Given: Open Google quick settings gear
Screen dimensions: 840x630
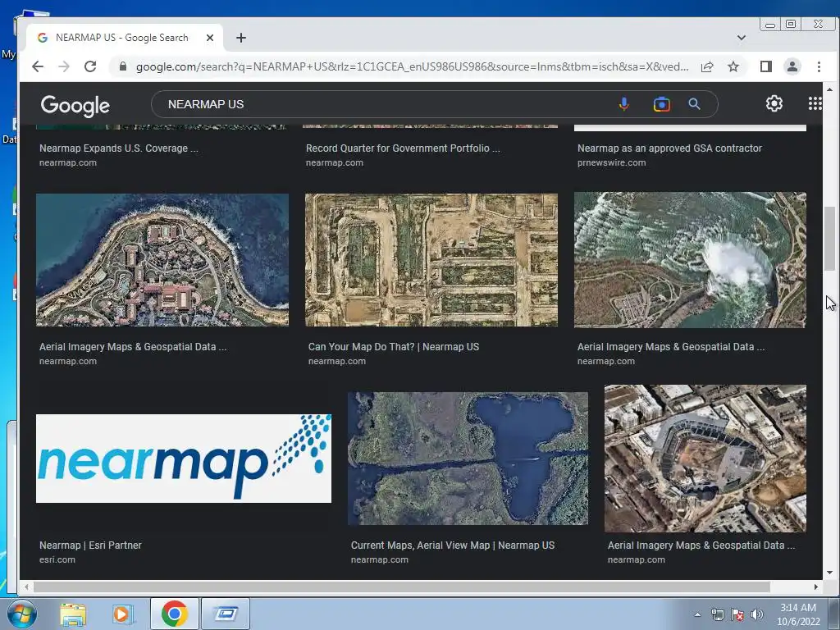Looking at the screenshot, I should pos(774,103).
